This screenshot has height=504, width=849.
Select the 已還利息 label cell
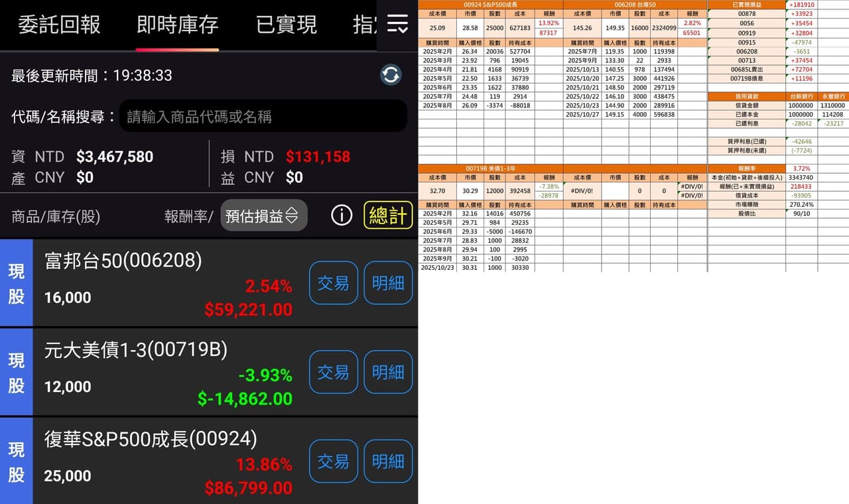click(746, 123)
